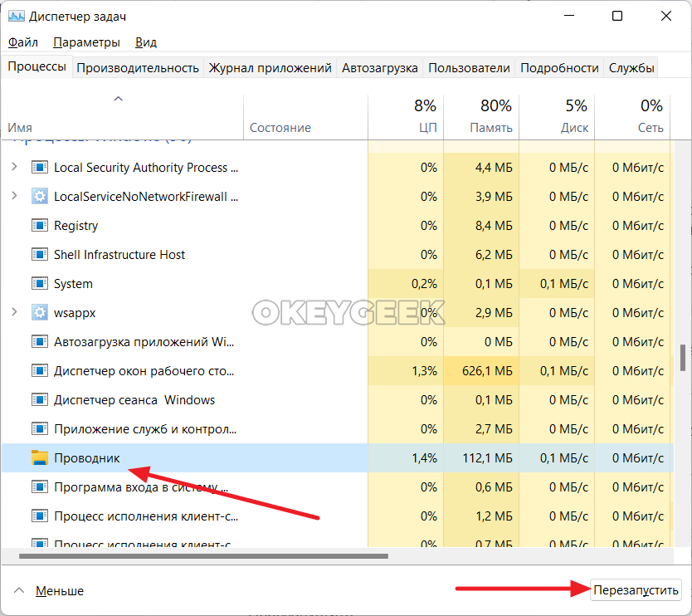Click the 6,2 МБ memory value
692x616 pixels.
(x=494, y=255)
